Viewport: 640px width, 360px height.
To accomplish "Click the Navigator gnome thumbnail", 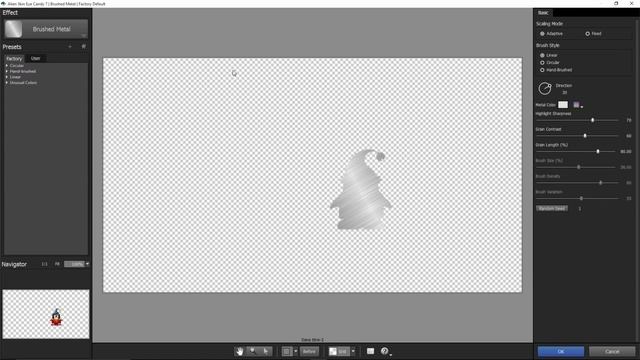I will tap(56, 317).
